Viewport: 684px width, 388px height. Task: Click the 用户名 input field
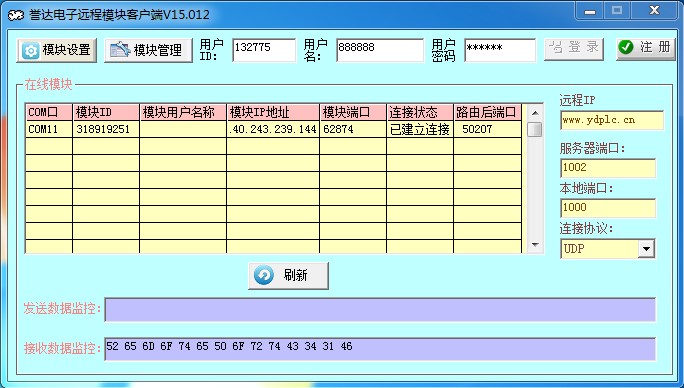380,50
